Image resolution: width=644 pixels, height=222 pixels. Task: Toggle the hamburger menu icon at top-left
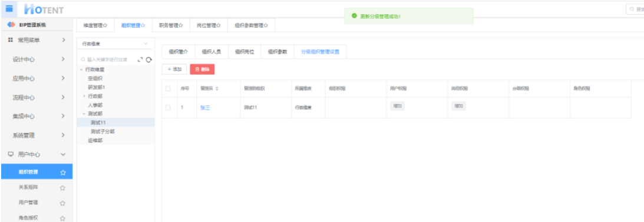[9, 8]
